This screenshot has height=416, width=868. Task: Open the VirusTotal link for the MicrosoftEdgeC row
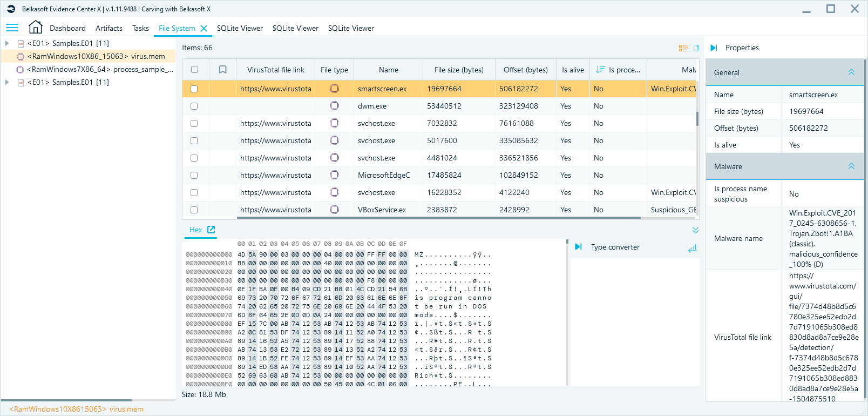pos(276,175)
